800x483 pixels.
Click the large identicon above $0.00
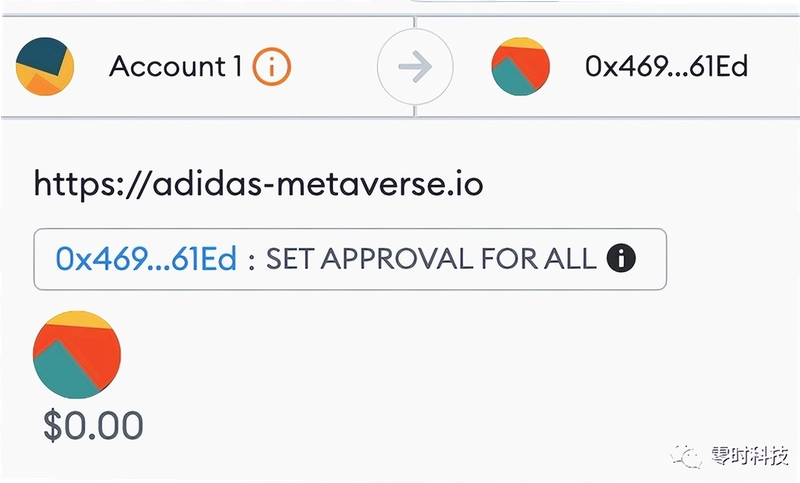tap(77, 355)
